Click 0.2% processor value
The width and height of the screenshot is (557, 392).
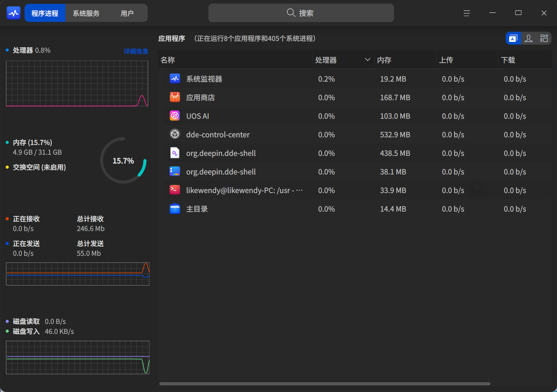pos(326,79)
